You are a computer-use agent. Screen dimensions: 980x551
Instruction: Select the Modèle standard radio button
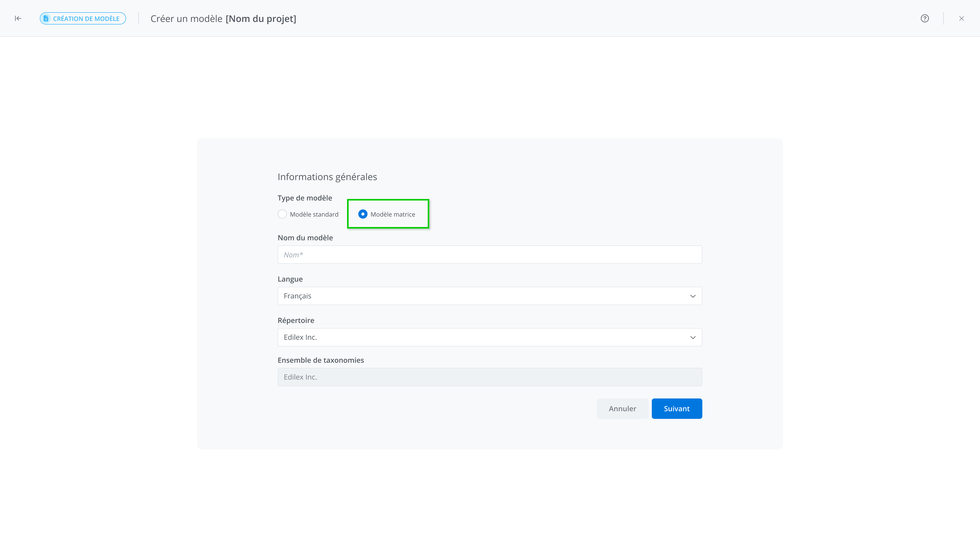pos(282,214)
